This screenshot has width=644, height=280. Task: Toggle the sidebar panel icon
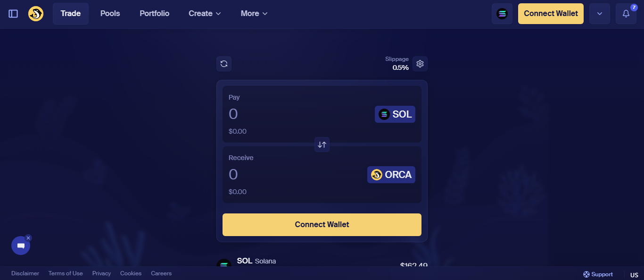tap(13, 14)
